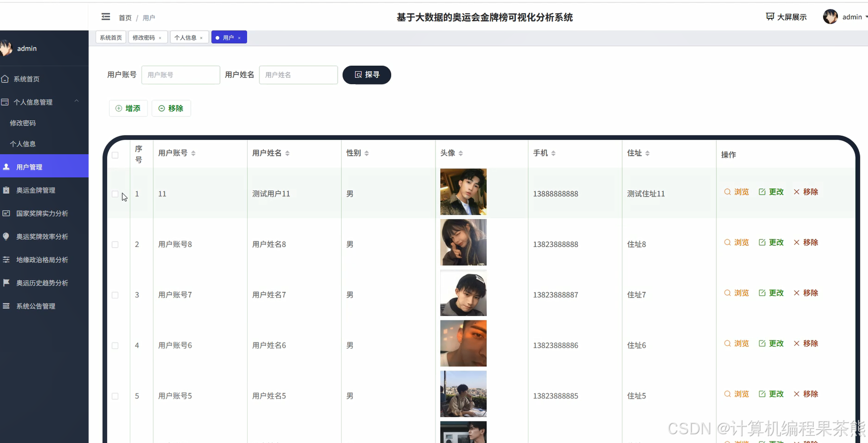Image resolution: width=868 pixels, height=443 pixels.
Task: Check the checkbox for row 用户账号5
Action: 115,396
